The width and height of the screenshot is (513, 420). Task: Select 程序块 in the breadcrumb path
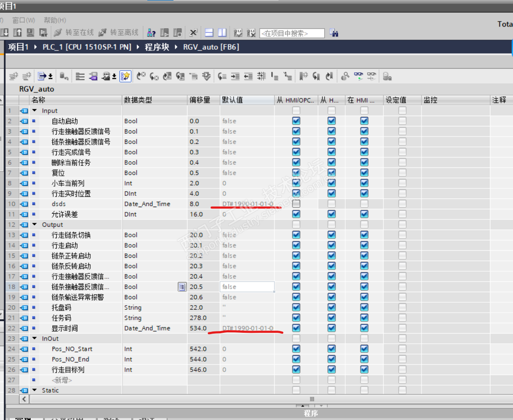coord(157,47)
